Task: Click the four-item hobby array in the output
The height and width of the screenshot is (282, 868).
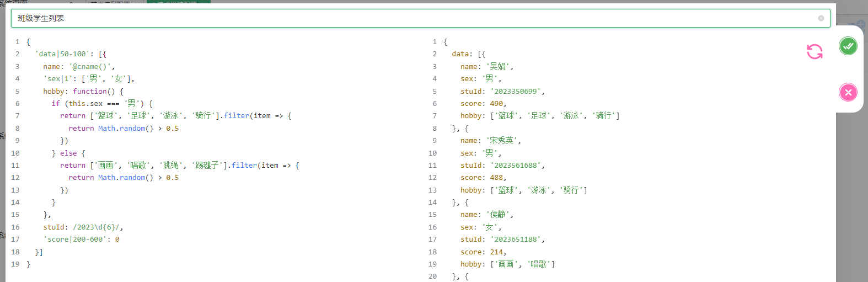Action: tap(540, 116)
